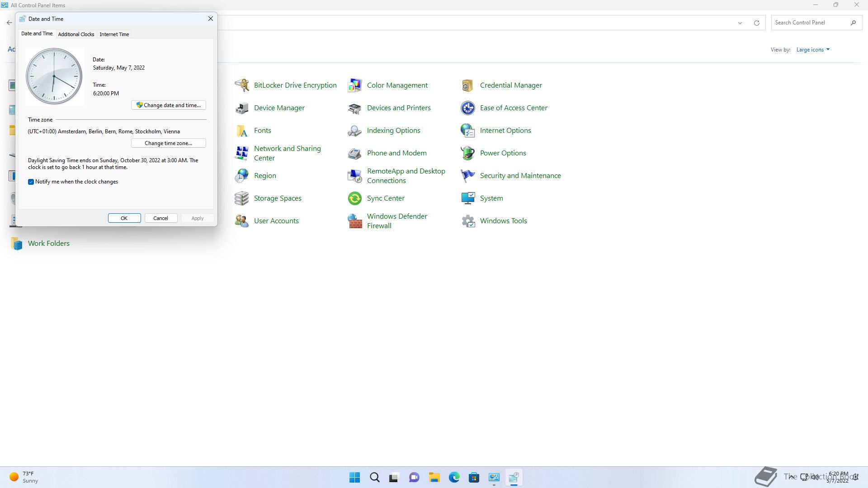Open the Device Manager icon

[242, 108]
